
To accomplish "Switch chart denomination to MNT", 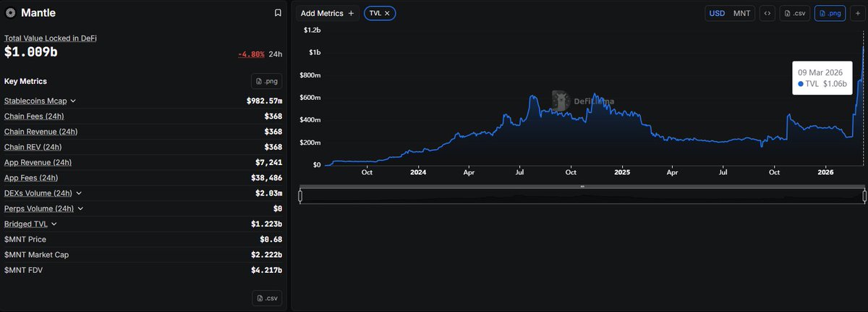I will 741,13.
